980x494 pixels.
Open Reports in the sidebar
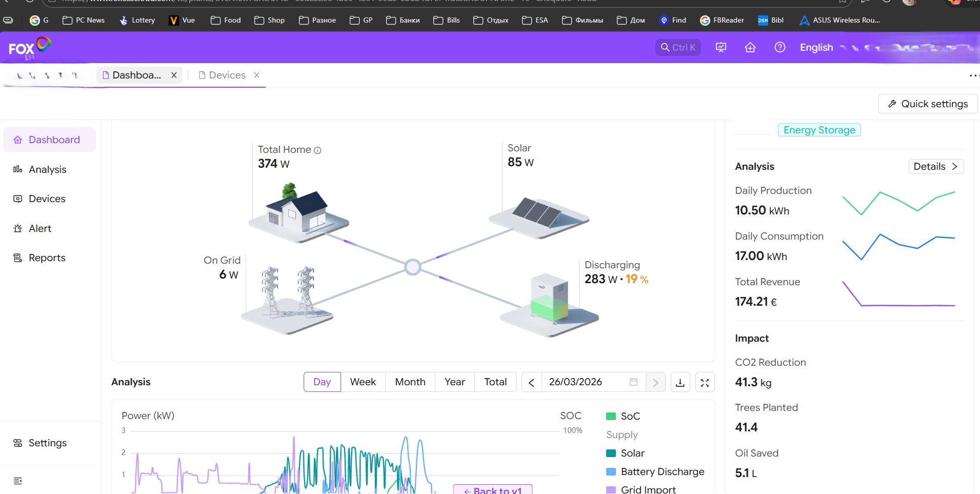(47, 258)
